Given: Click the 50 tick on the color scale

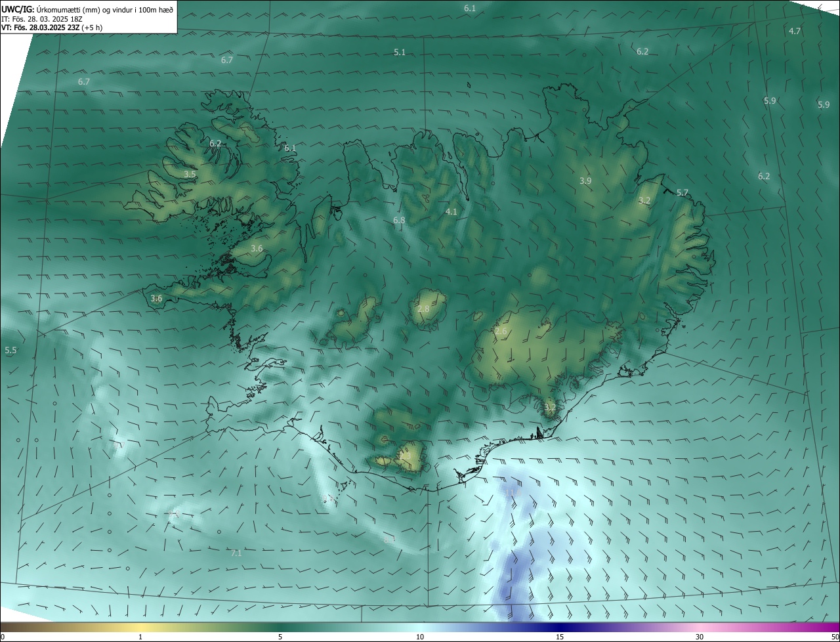Looking at the screenshot, I should coord(835,637).
